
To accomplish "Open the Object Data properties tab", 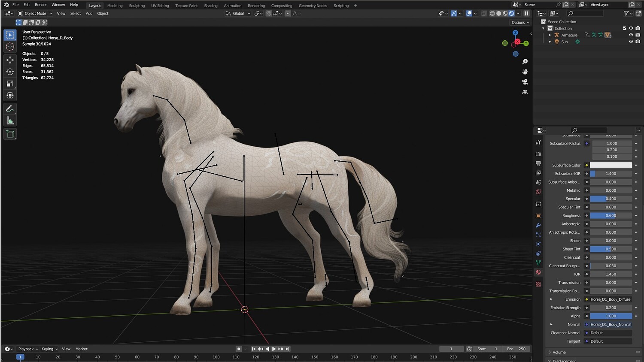I will coord(538,263).
